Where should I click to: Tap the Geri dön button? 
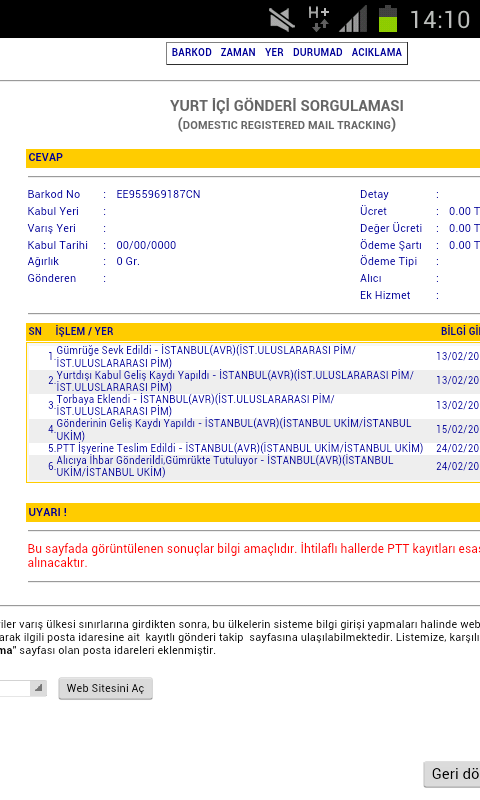(452, 774)
